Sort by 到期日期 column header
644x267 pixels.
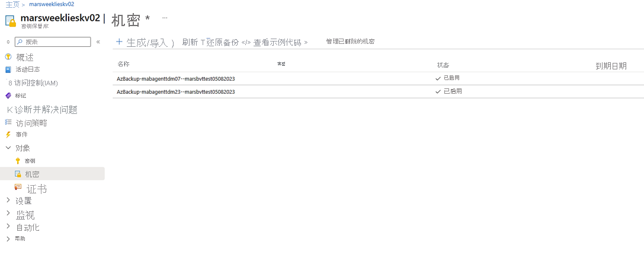(x=611, y=66)
